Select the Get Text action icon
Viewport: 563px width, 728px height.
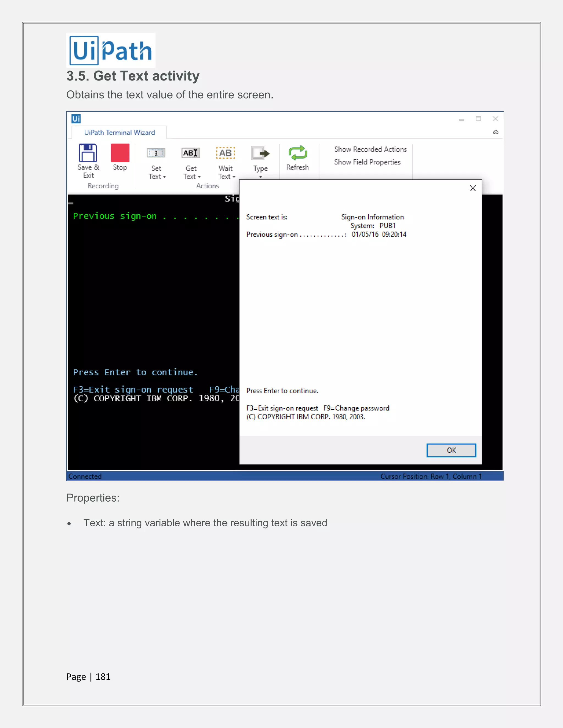[x=191, y=153]
